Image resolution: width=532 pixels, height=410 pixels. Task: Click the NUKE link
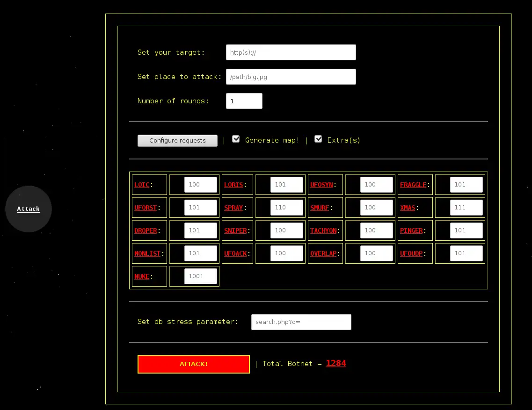coord(142,276)
